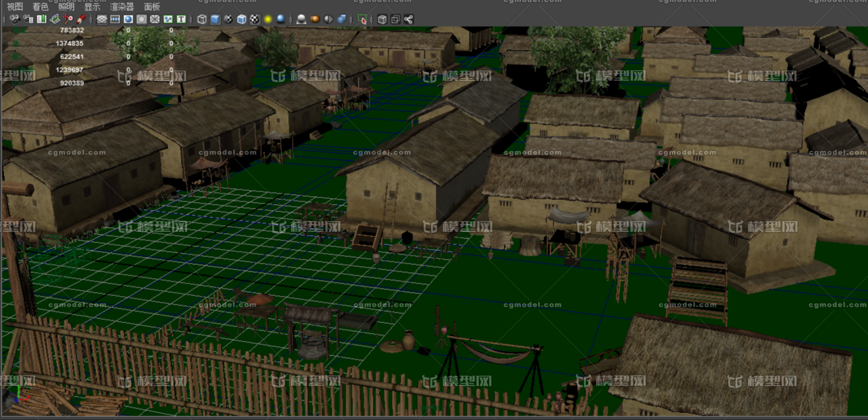Enable use all lights
Screen dimensions: 868x420
point(268,19)
